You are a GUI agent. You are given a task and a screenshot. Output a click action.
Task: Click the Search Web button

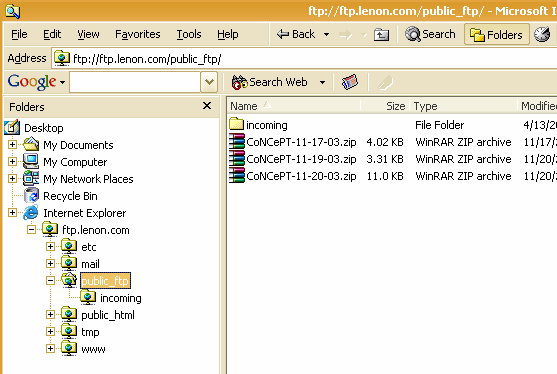270,82
